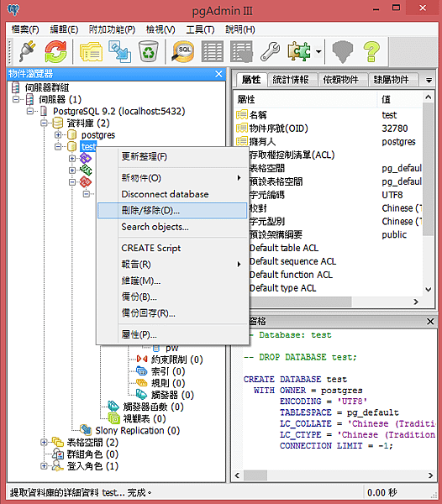Choose 屬性(P)... menu entry

(172, 334)
